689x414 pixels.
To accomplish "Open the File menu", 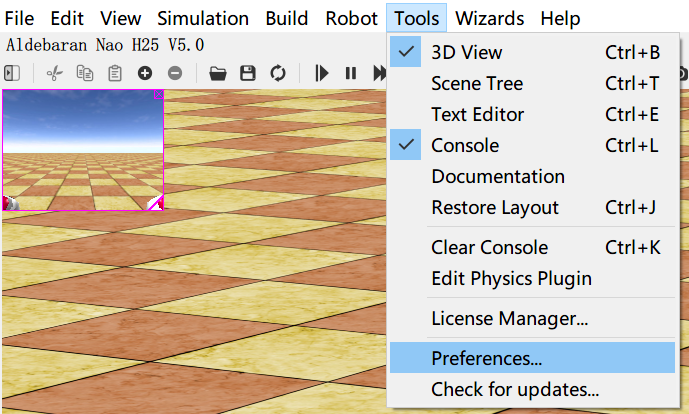I will tap(19, 18).
